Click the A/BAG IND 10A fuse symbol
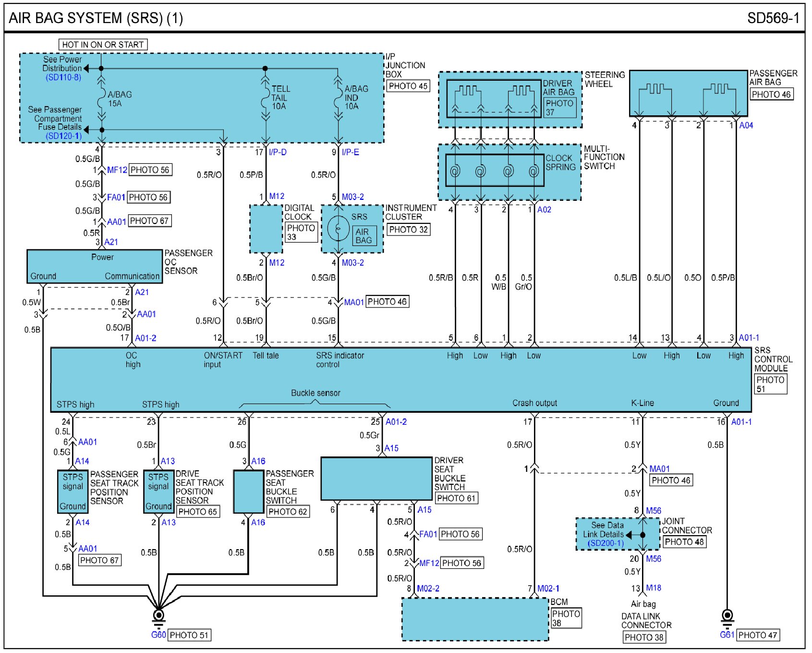 click(x=338, y=99)
